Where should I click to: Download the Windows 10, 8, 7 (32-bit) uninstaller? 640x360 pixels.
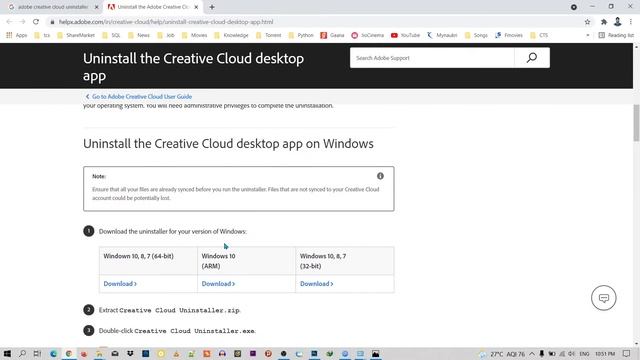click(317, 284)
